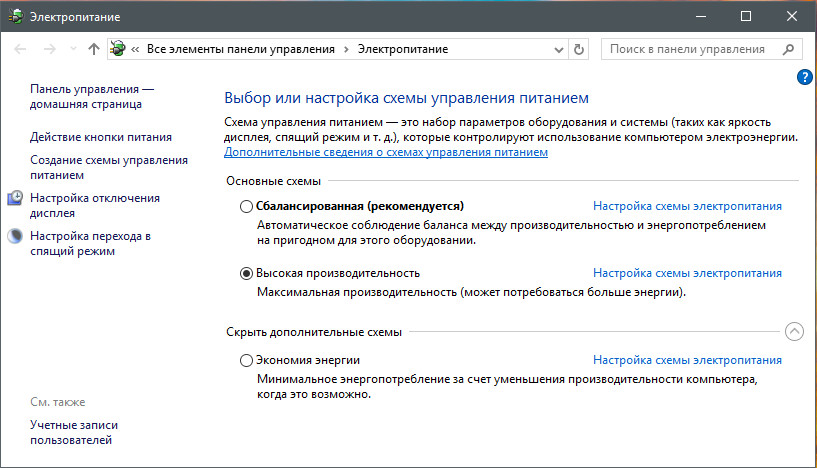Screen dimensions: 817x468
Task: Open Настройка схемы электропитания for Экономия энергии
Action: coord(687,360)
